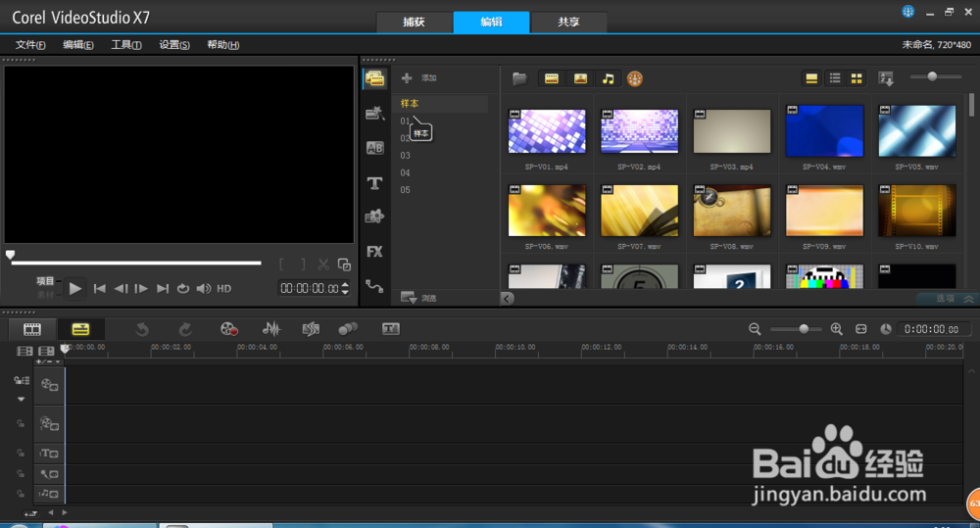Toggle show photos filter in library
Screen dimensions: 980x528
(x=580, y=78)
